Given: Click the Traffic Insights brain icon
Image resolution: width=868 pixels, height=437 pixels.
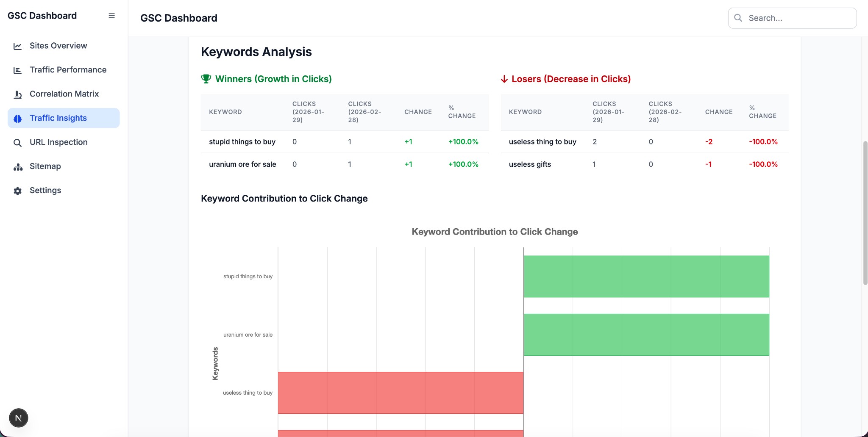Looking at the screenshot, I should pyautogui.click(x=17, y=119).
